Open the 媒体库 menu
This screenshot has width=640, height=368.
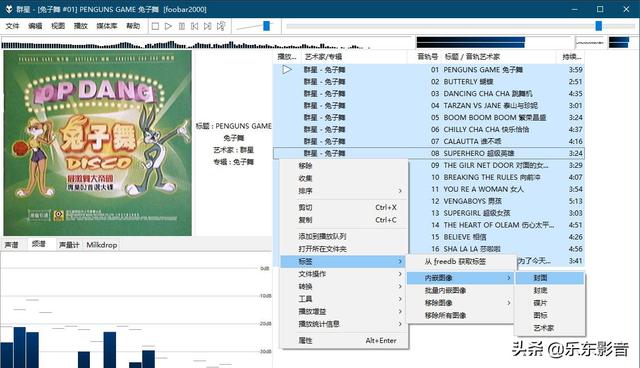[x=107, y=26]
